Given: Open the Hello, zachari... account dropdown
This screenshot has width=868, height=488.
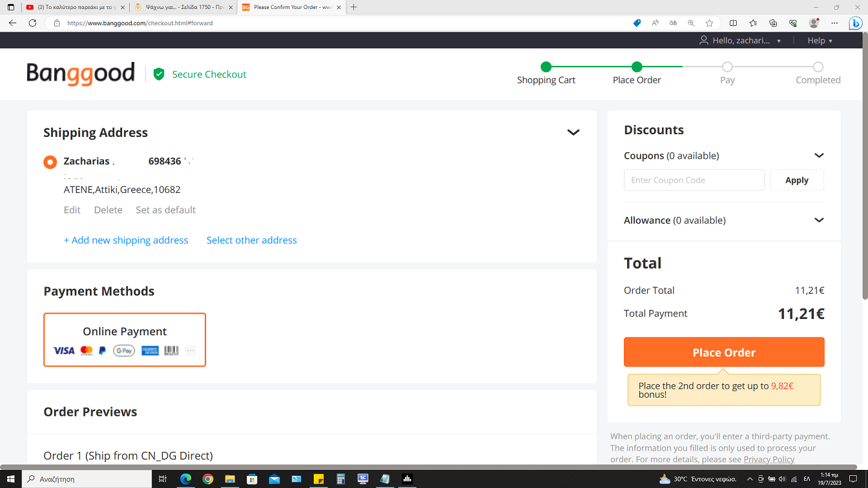Looking at the screenshot, I should click(741, 40).
